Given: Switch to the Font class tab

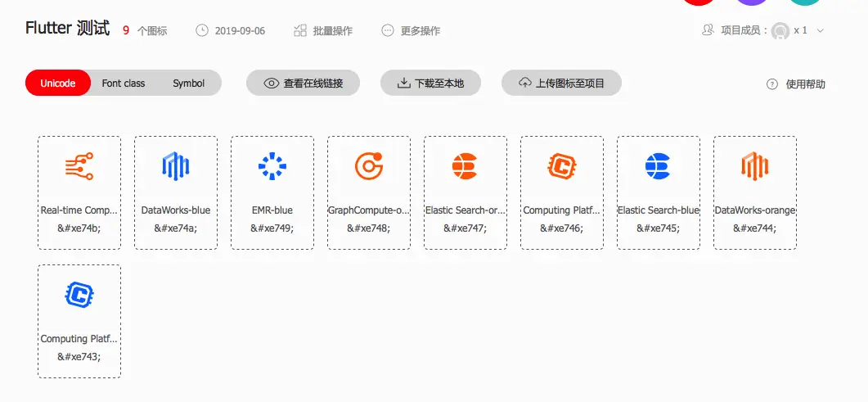Looking at the screenshot, I should pyautogui.click(x=124, y=83).
